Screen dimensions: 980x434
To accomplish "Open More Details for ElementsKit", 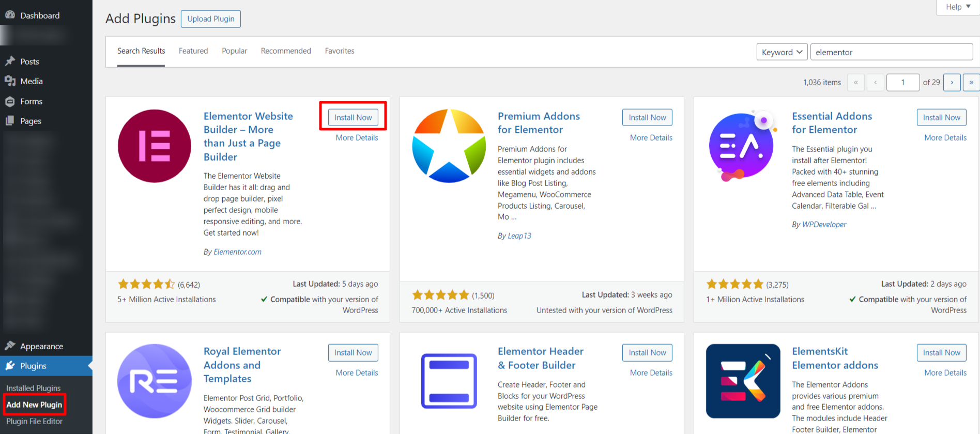I will point(945,373).
